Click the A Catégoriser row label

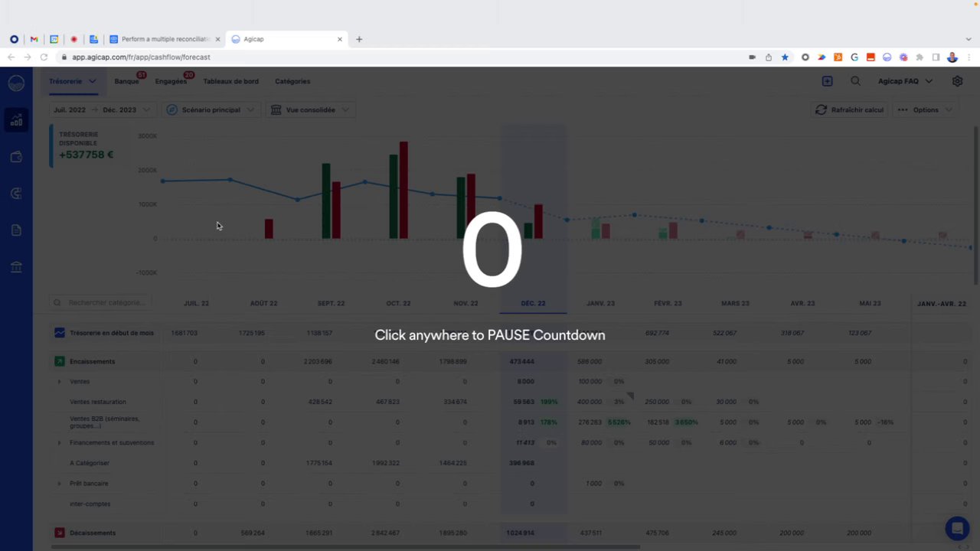pyautogui.click(x=90, y=463)
